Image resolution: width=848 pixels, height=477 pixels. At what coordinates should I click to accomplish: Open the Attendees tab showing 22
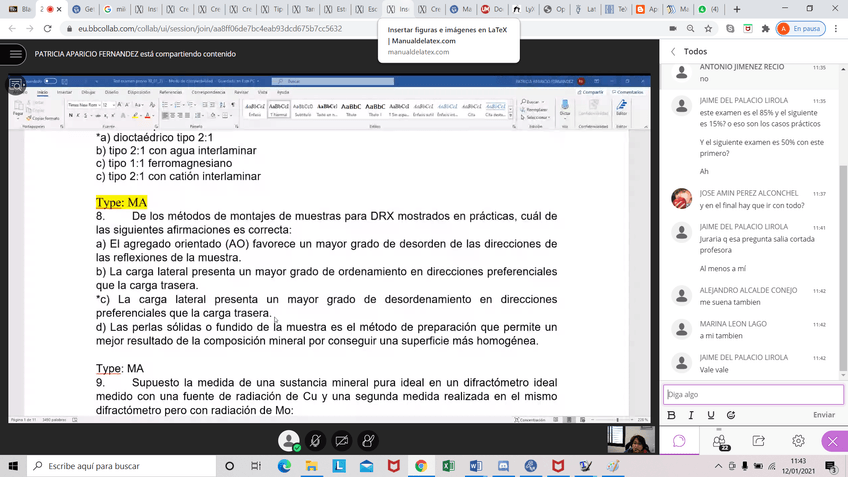[719, 441]
